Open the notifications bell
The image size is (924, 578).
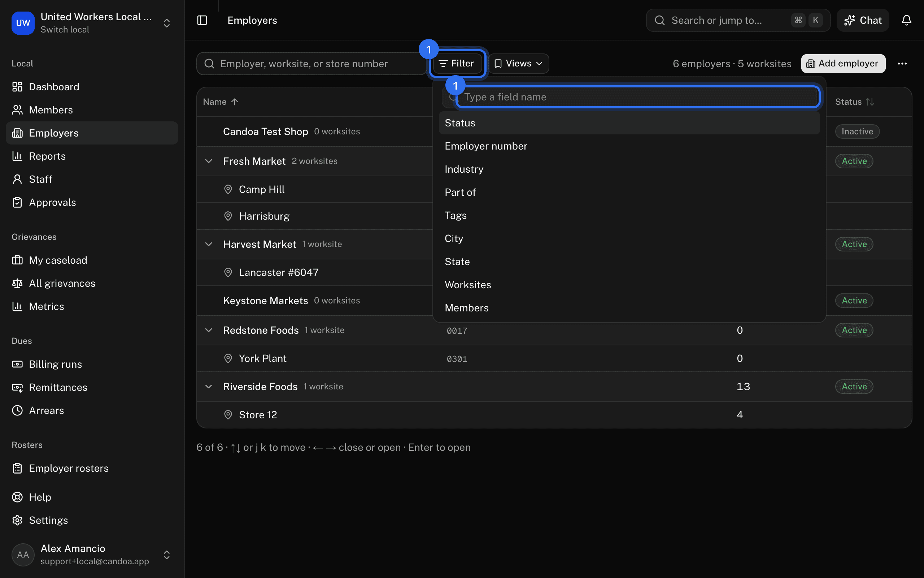click(906, 20)
